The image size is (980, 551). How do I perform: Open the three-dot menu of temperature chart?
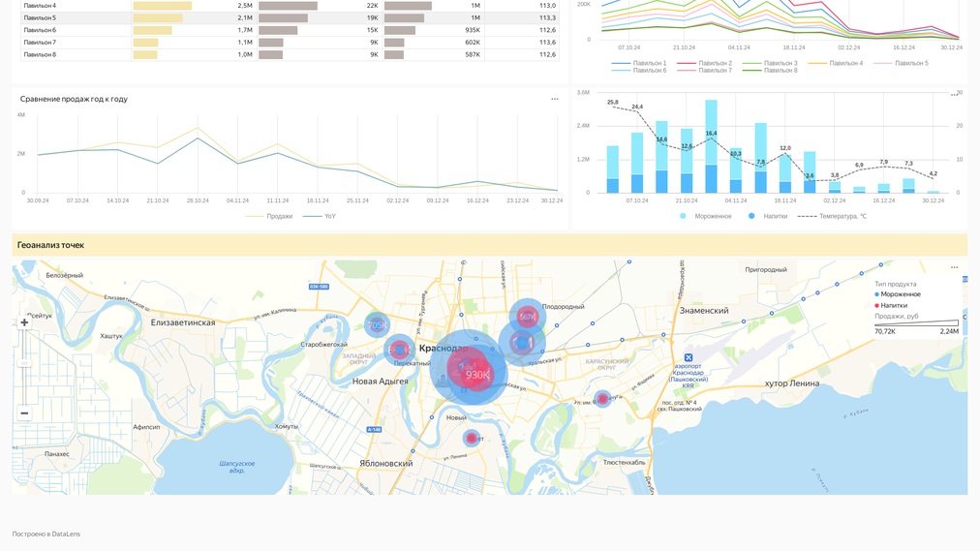point(954,95)
